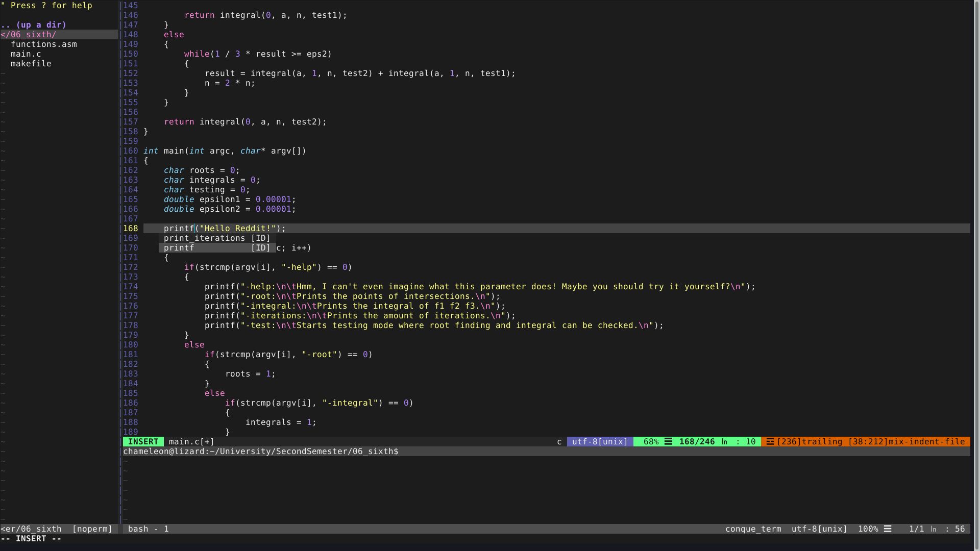Image resolution: width=980 pixels, height=551 pixels.
Task: Open functions.asm from the file tree
Action: click(x=44, y=44)
